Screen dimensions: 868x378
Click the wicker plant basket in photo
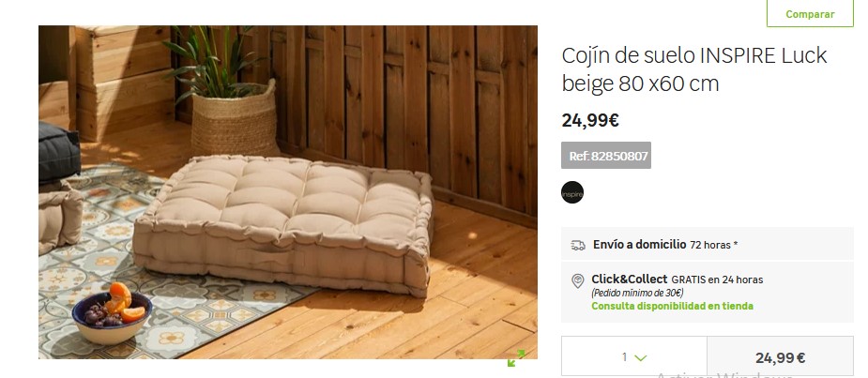click(x=235, y=118)
